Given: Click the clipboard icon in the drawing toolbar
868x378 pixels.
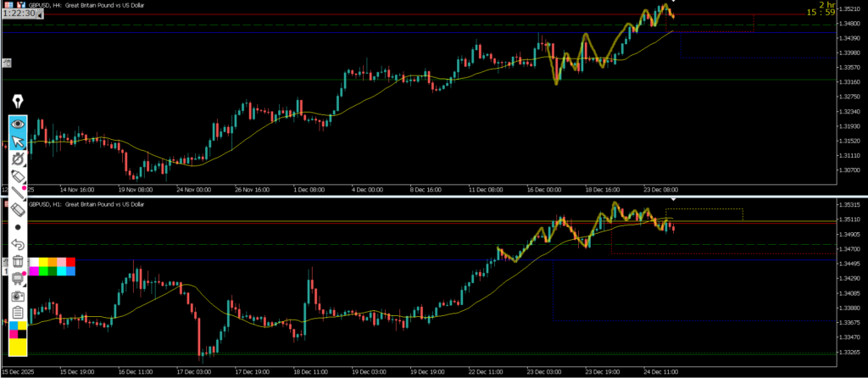Looking at the screenshot, I should tap(18, 313).
